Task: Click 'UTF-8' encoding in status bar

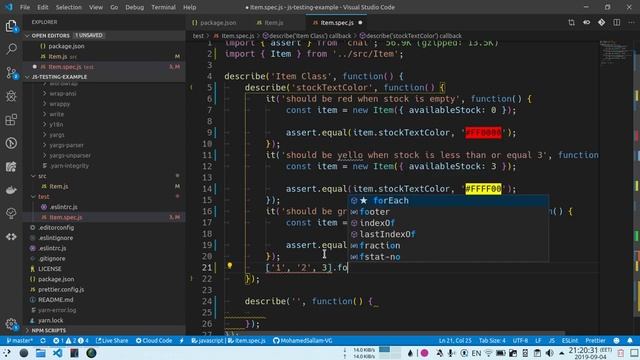Action: click(520, 340)
